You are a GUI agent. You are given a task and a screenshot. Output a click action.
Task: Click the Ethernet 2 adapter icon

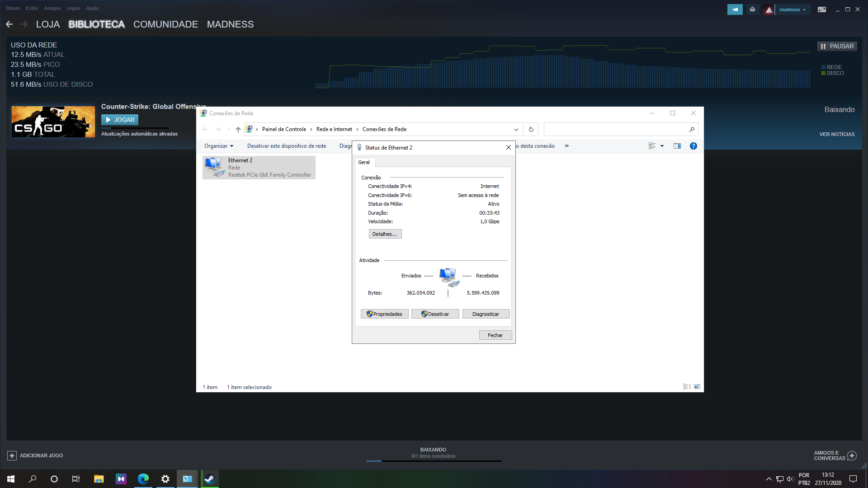214,167
